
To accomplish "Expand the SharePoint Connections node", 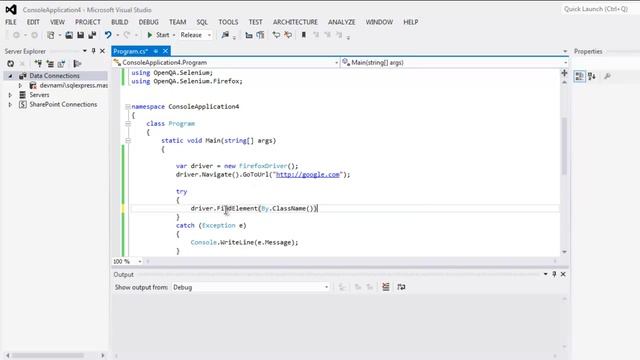I will tap(10, 104).
